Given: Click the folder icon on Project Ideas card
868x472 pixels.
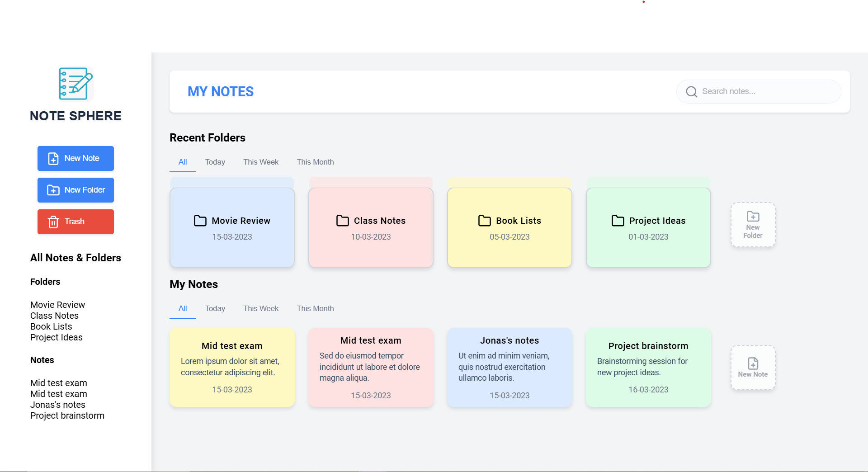Looking at the screenshot, I should coord(618,221).
